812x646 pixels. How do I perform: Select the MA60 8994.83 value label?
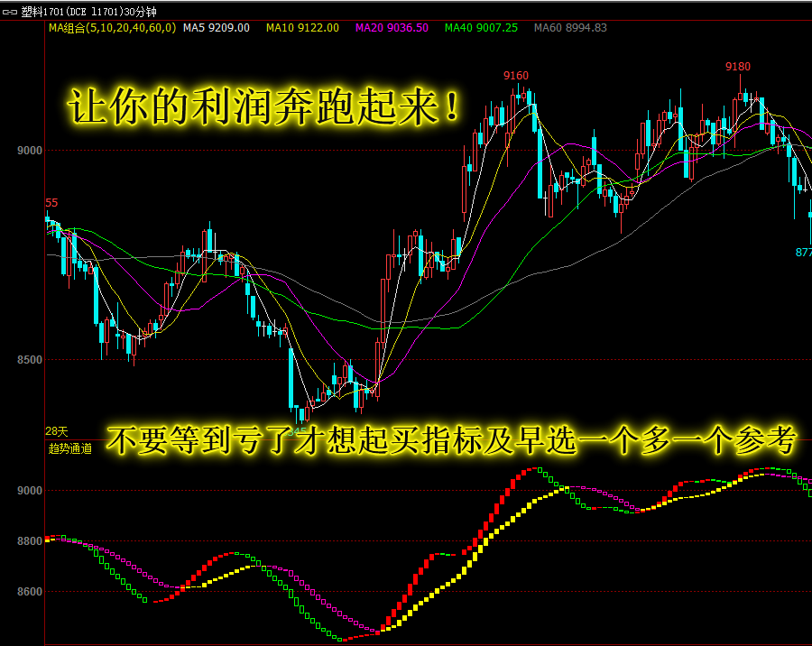(x=570, y=28)
